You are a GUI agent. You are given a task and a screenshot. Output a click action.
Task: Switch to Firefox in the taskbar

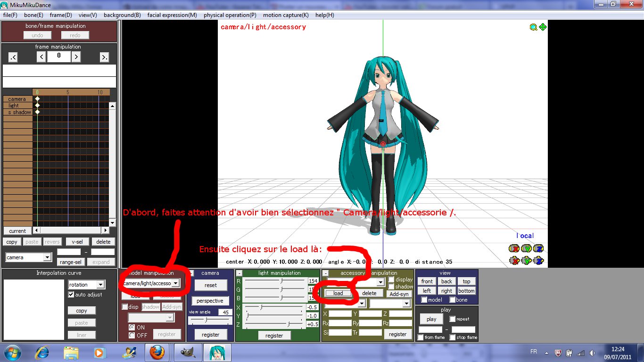click(x=157, y=352)
